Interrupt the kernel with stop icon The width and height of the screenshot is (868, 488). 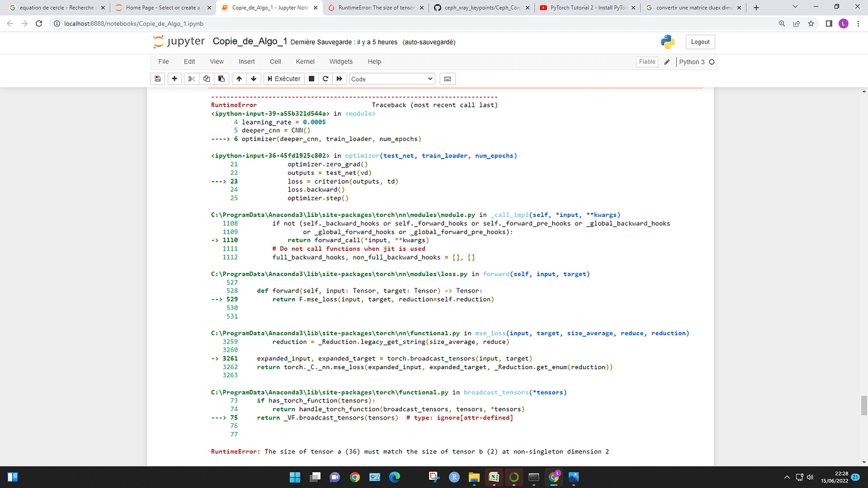coord(311,79)
